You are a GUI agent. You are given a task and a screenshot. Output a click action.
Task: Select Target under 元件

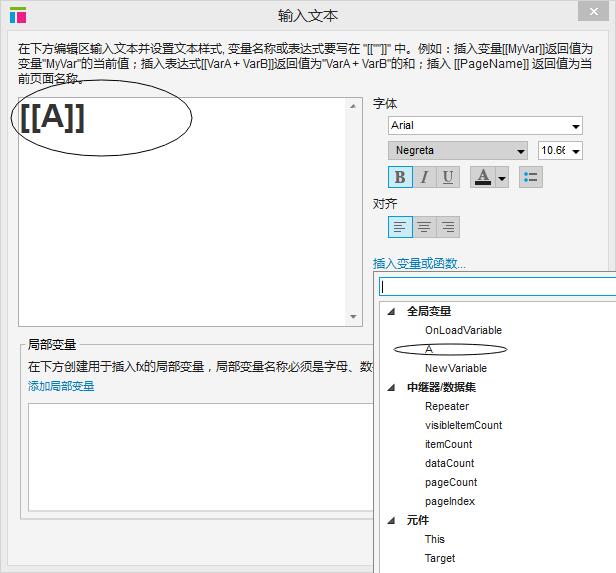pyautogui.click(x=440, y=558)
